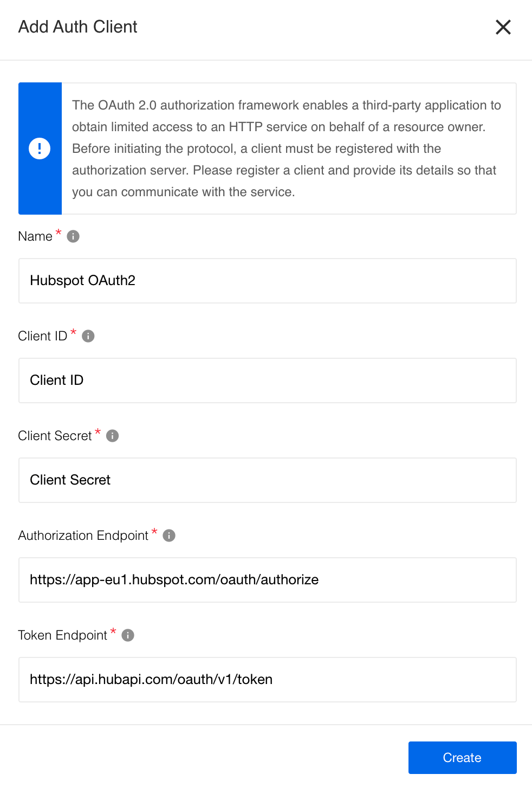
Task: Click the info icon next to Client Secret
Action: [x=113, y=436]
